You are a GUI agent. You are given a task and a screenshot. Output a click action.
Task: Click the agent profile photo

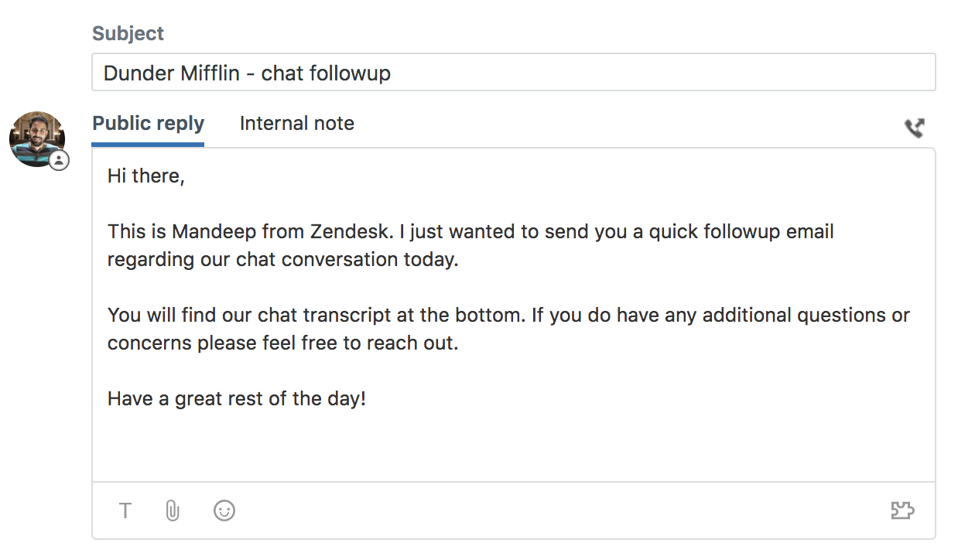36,137
